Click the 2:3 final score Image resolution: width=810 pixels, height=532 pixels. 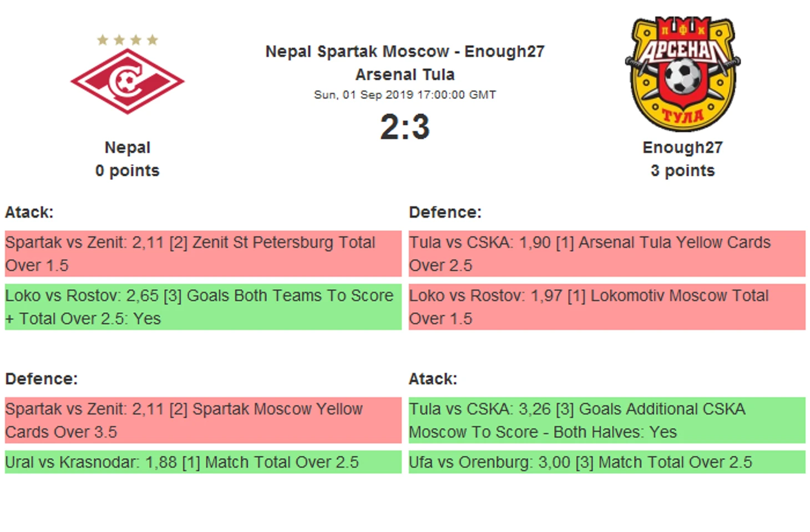(405, 127)
